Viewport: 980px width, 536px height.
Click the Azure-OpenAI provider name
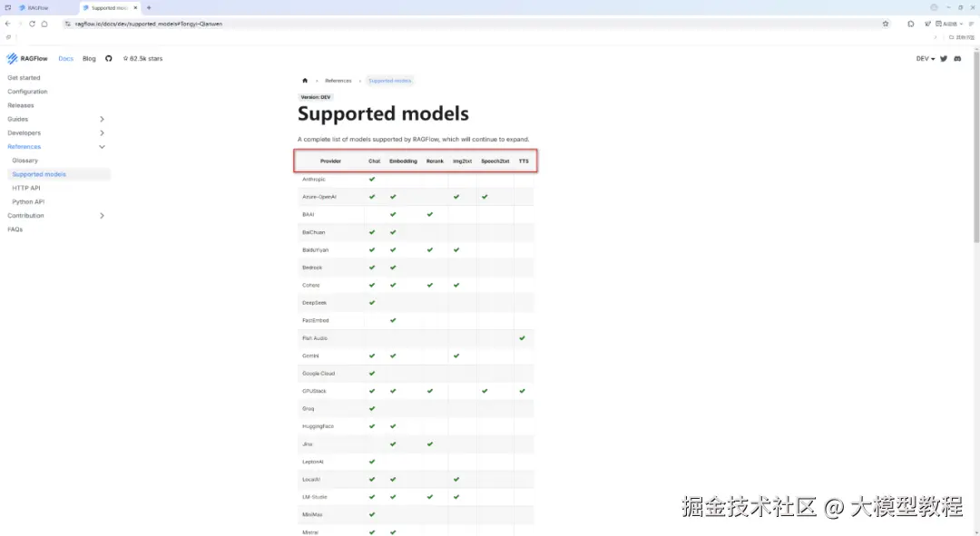(x=319, y=197)
